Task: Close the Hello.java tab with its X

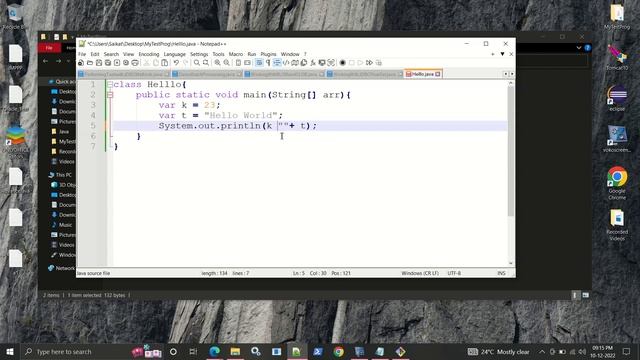Action: [438, 74]
